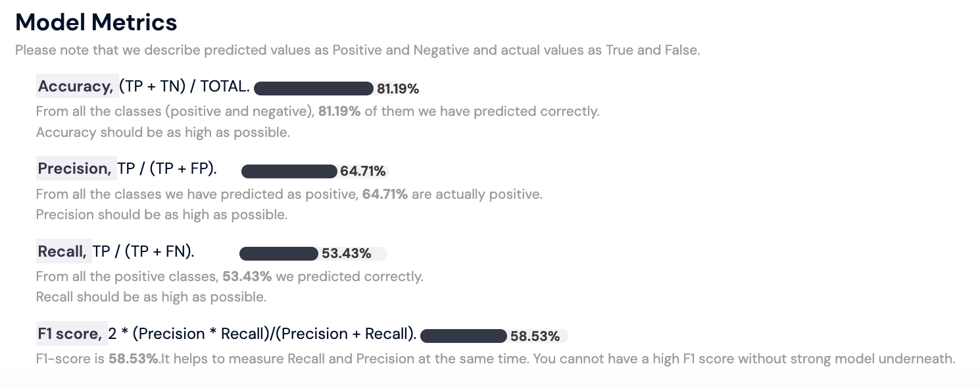The image size is (980, 387).
Task: Click the Recall progress bar
Action: click(278, 254)
